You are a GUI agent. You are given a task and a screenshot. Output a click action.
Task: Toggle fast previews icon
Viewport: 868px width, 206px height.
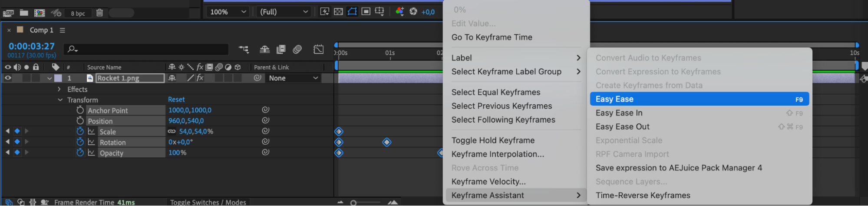324,11
